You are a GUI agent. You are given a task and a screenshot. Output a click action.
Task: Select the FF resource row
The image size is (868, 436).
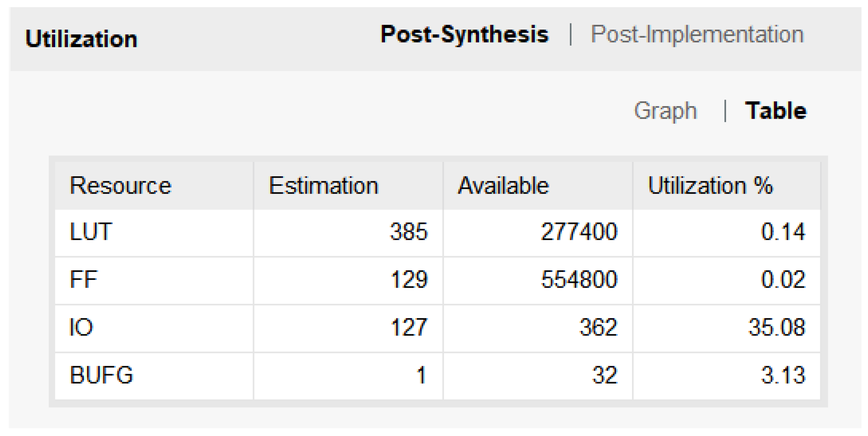pyautogui.click(x=83, y=279)
